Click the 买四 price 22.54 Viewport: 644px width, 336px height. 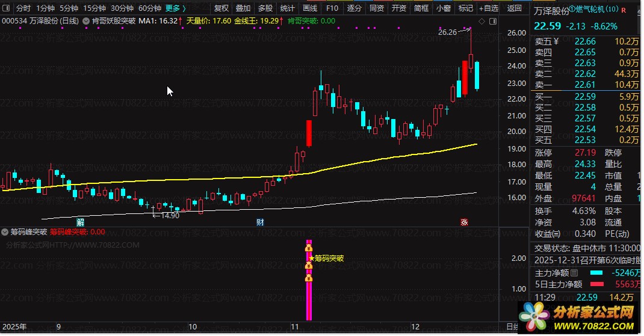pos(585,129)
